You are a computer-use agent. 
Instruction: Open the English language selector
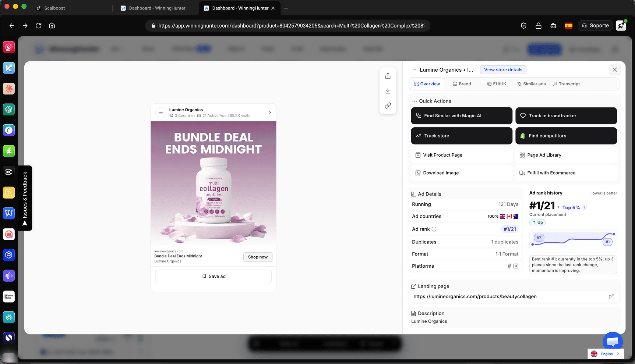(606, 354)
